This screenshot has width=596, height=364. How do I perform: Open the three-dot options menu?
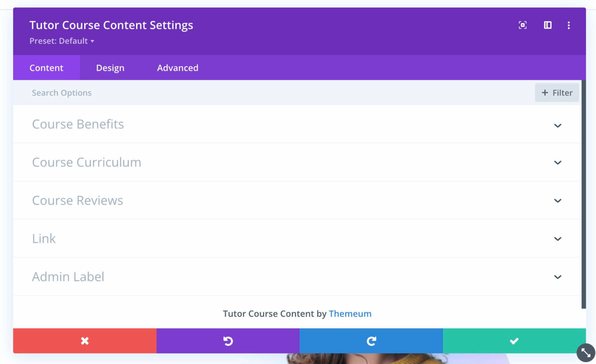pos(569,25)
